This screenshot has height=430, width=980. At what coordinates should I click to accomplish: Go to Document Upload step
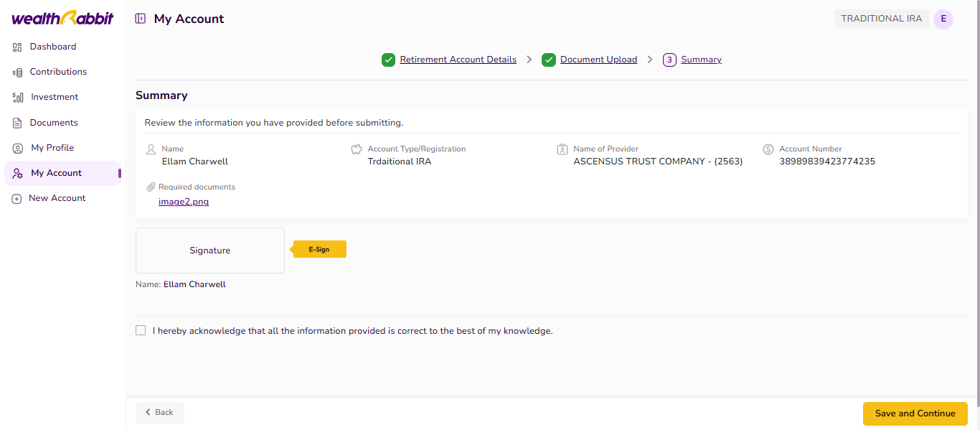pos(598,60)
